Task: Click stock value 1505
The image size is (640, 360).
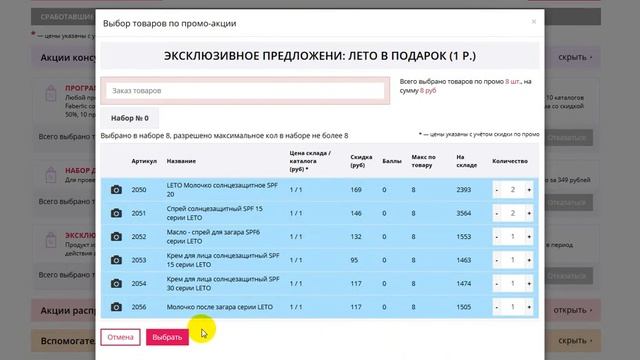Action: point(464,307)
